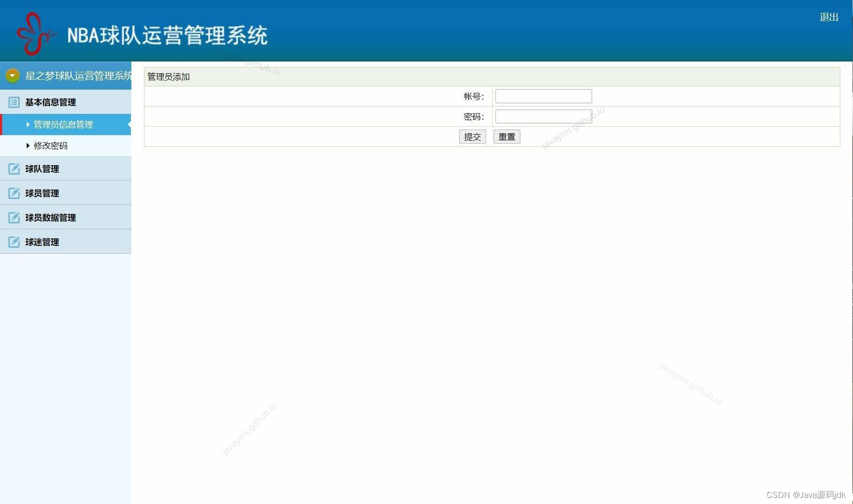Select 修改密码 submenu item
The image size is (853, 504).
[x=66, y=146]
